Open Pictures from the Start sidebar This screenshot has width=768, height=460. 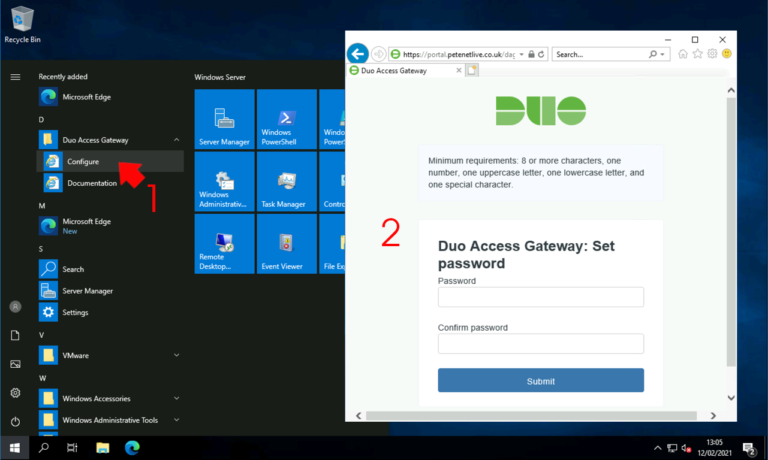click(x=15, y=364)
